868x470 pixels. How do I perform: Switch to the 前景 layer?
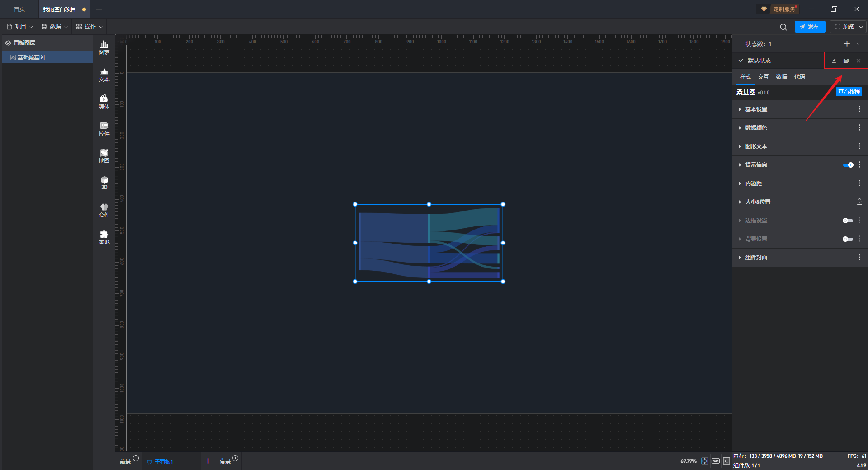click(125, 461)
